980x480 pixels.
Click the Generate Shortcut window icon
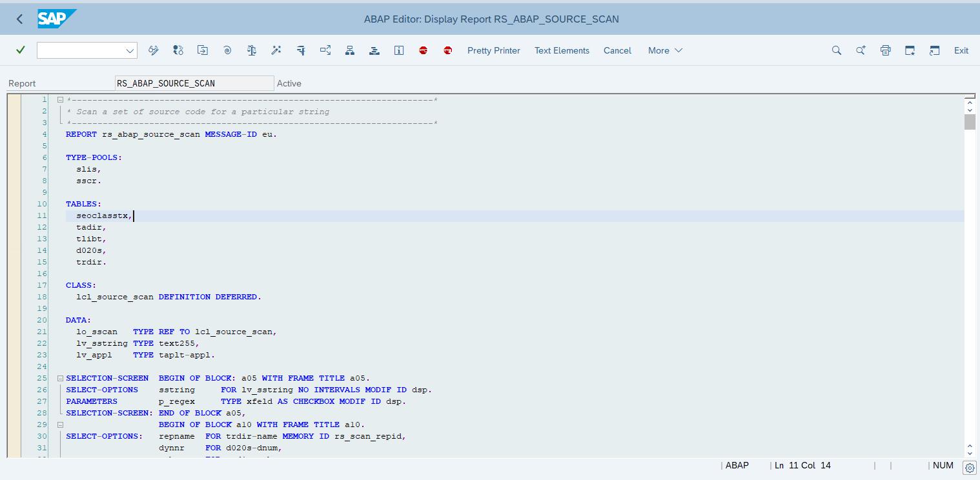tap(935, 50)
